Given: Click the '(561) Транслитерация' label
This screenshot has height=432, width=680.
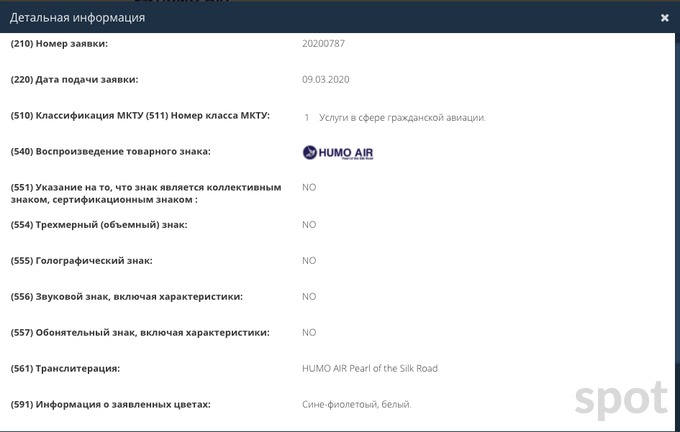Looking at the screenshot, I should tap(78, 369).
